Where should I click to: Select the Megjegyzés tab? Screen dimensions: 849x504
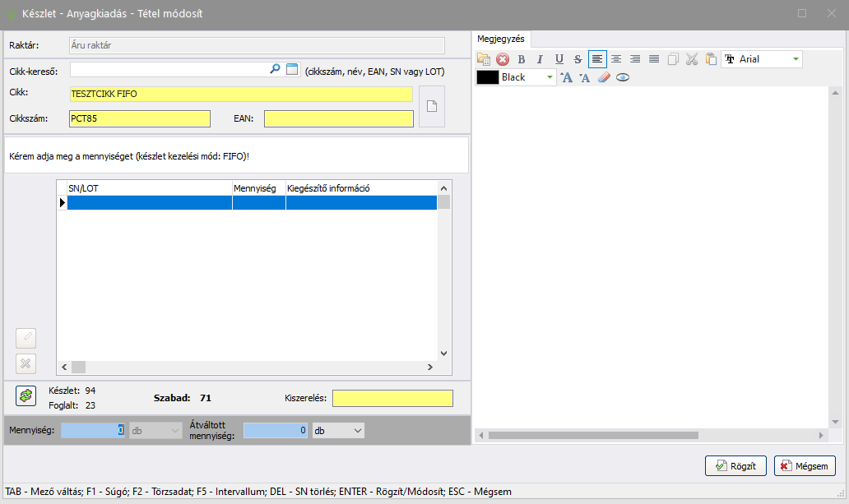point(501,39)
